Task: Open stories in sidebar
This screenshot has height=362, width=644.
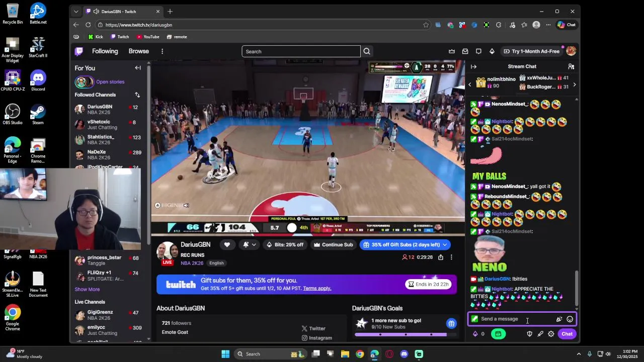Action: point(110,82)
